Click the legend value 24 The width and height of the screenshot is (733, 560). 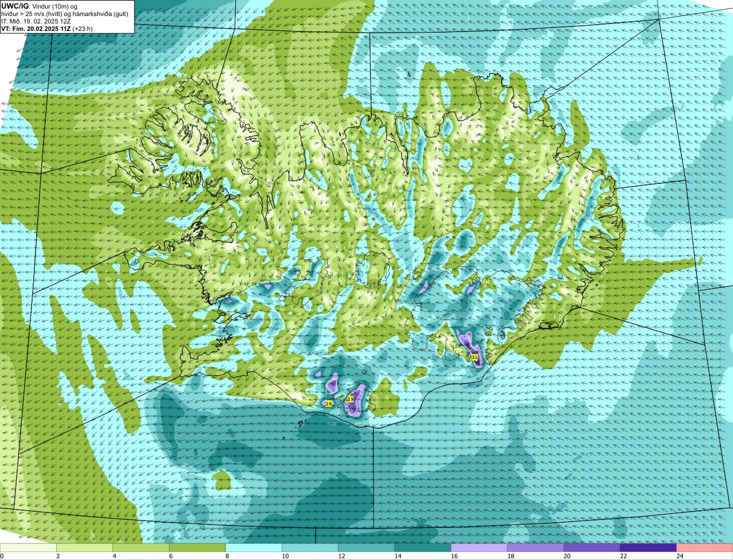[680, 556]
